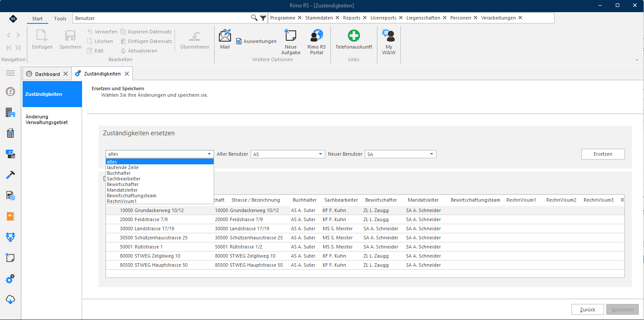Viewport: 644px width, 320px height.
Task: Switch to the Tools ribbon tab
Action: (x=60, y=19)
